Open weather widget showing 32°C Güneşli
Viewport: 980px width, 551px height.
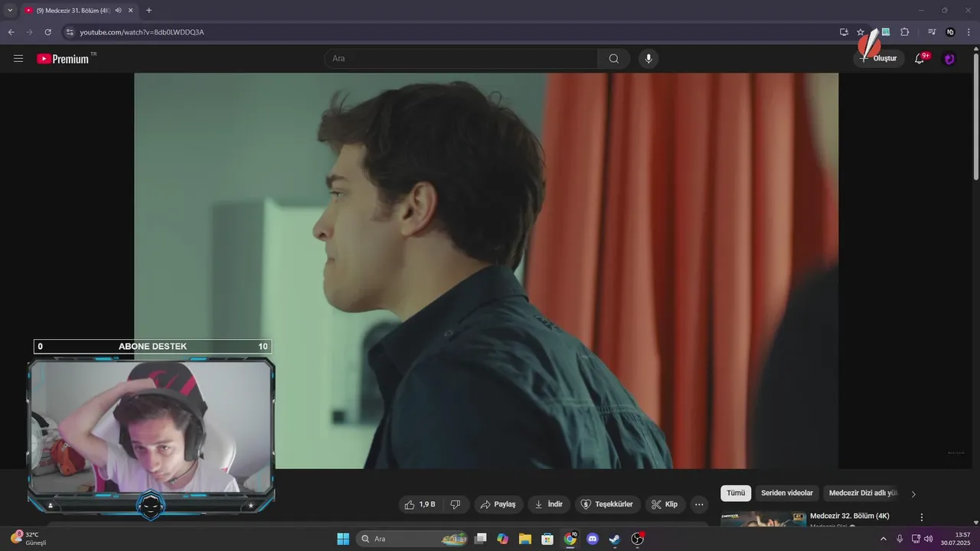pyautogui.click(x=29, y=538)
